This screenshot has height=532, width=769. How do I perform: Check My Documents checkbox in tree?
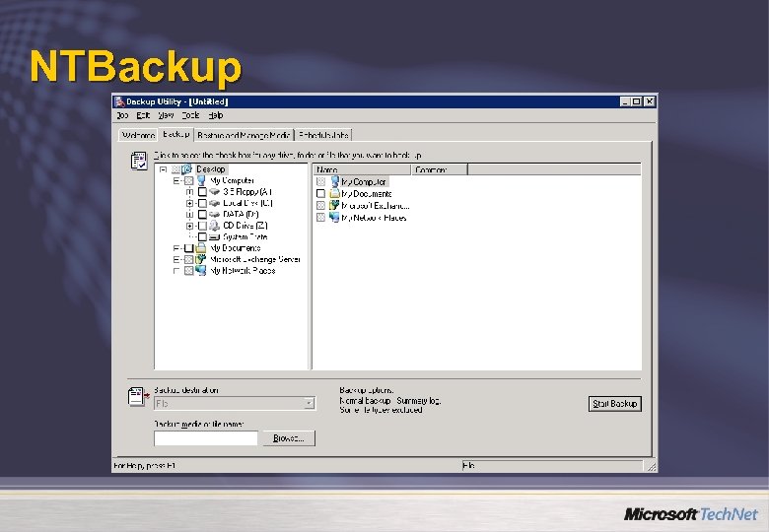[x=189, y=248]
